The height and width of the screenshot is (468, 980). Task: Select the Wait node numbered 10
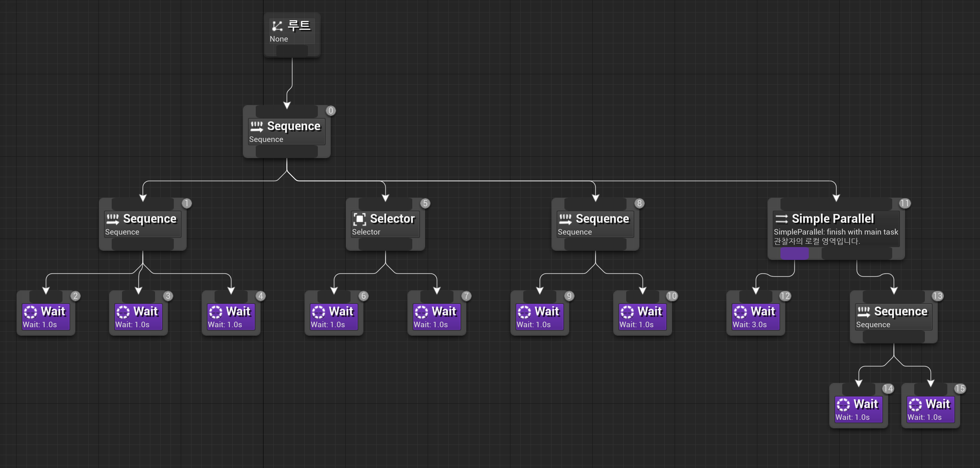pos(642,317)
